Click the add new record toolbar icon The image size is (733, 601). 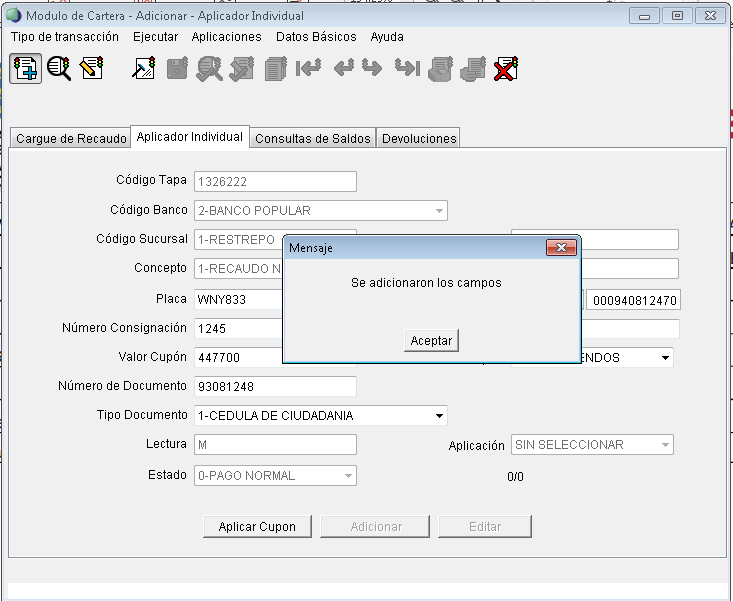click(x=25, y=68)
